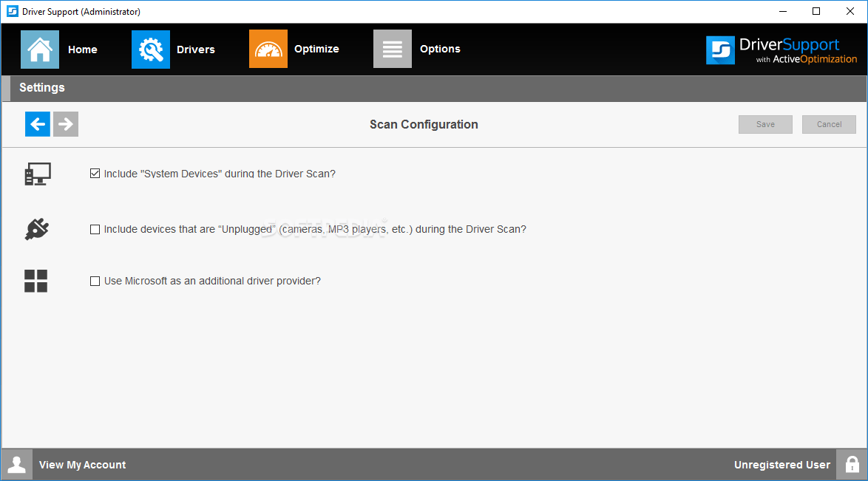The width and height of the screenshot is (868, 481).
Task: Enable the Unplugged devices scan checkbox
Action: click(95, 229)
